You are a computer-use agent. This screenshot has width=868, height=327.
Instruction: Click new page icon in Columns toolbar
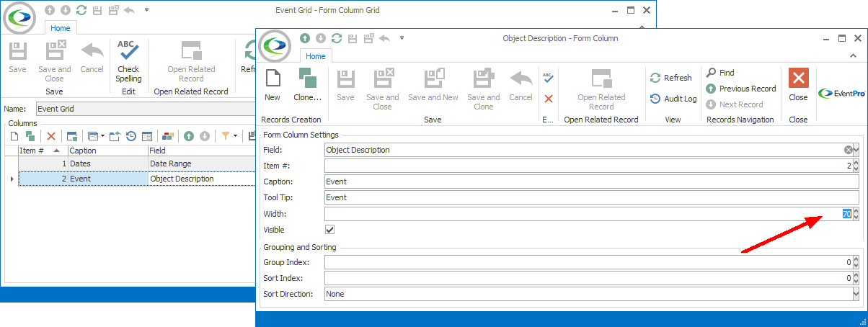(x=14, y=135)
